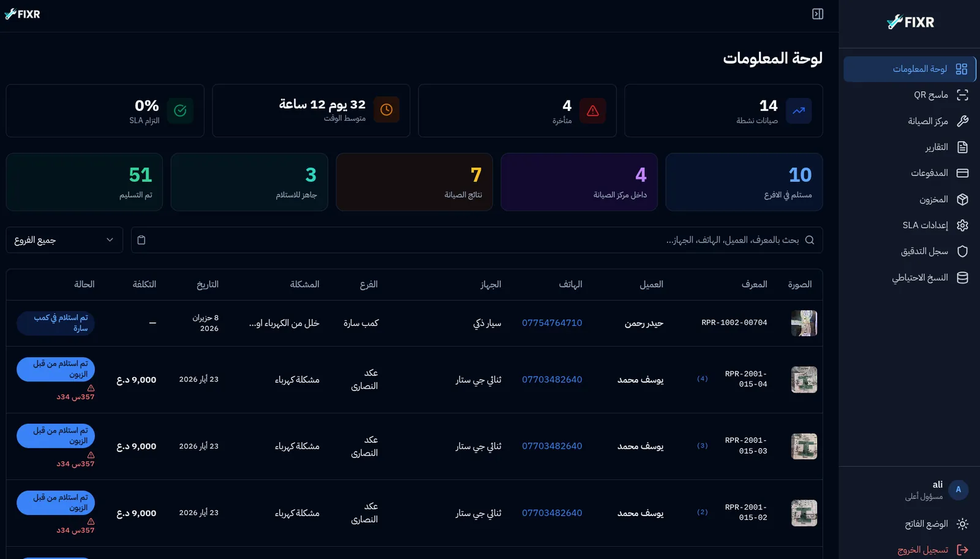The image size is (980, 559).
Task: Filter by مستلم في الافرع status card
Action: pyautogui.click(x=744, y=182)
